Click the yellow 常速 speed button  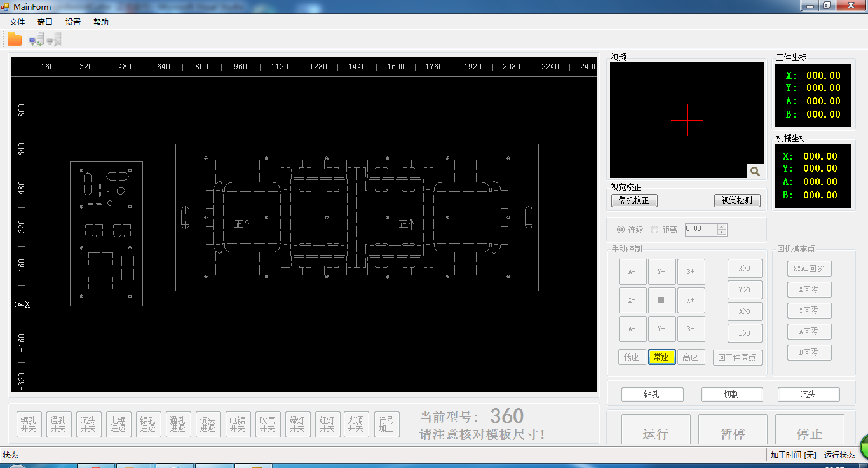click(x=661, y=357)
